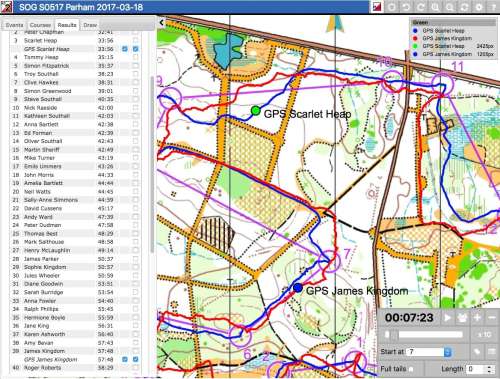Tick the replay checkbox for Troy Southall
This screenshot has width=500, height=379.
click(x=135, y=74)
